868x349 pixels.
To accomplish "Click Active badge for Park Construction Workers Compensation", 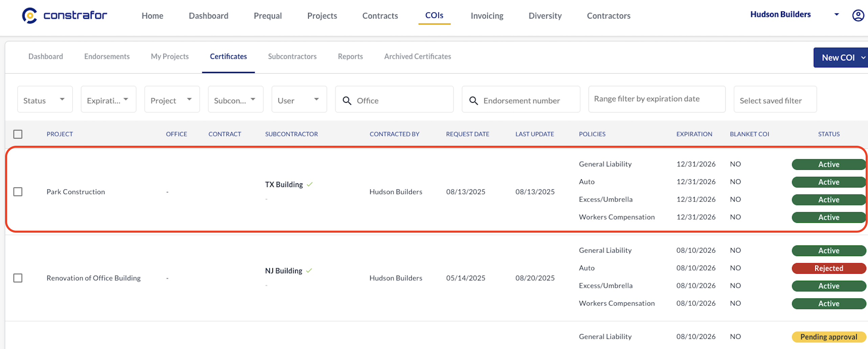I will (x=829, y=217).
